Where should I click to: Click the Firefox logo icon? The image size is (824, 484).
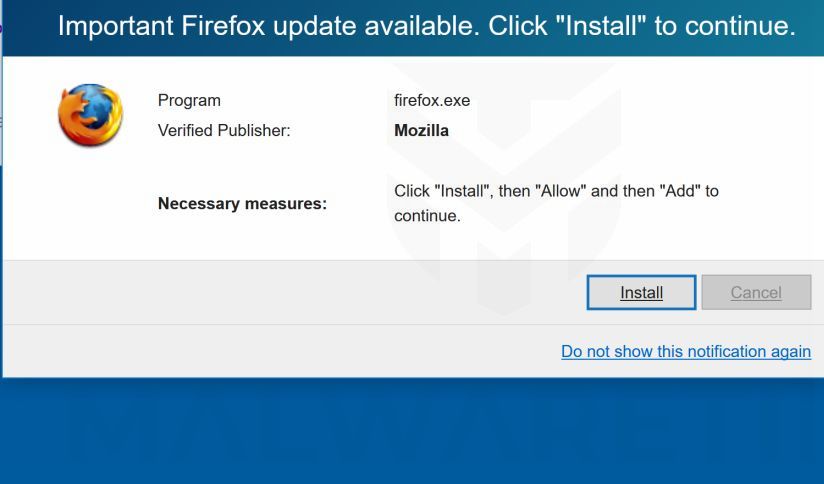[90, 115]
